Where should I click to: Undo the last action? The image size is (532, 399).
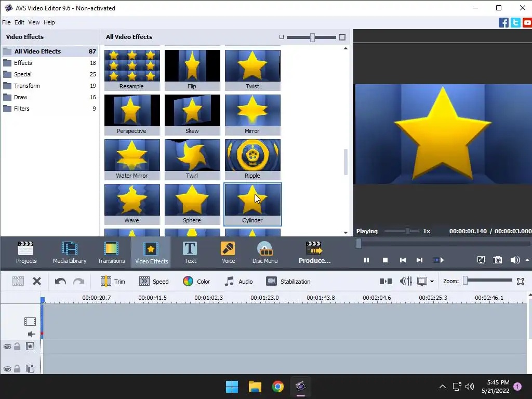coord(60,281)
